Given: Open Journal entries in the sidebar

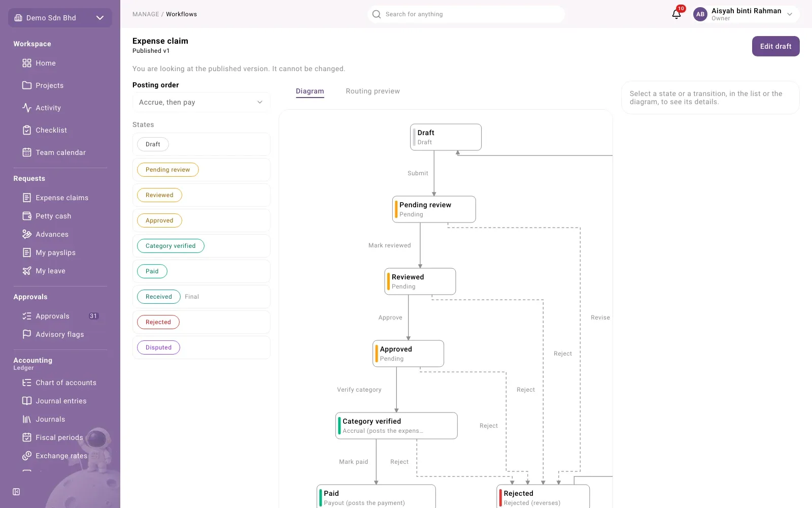Looking at the screenshot, I should [60, 401].
